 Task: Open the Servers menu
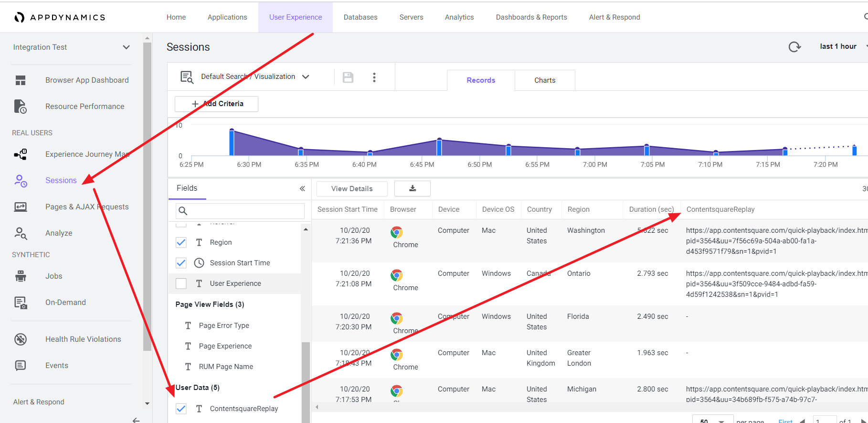(411, 17)
